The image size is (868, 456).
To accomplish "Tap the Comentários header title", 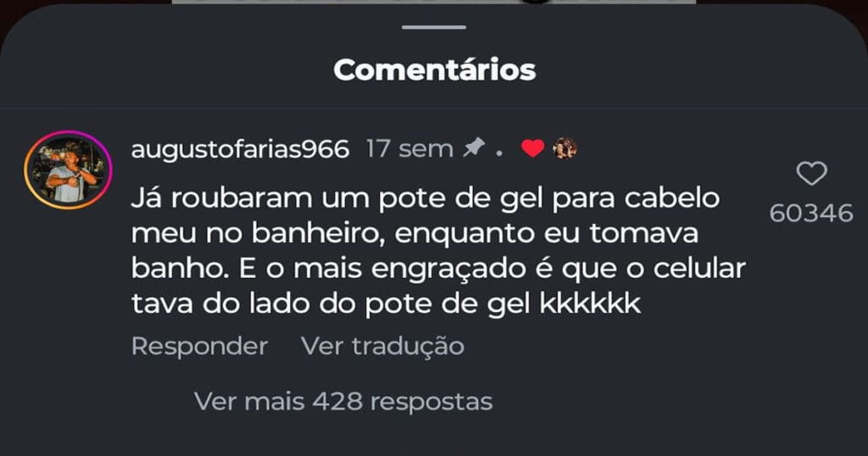I will [x=435, y=70].
